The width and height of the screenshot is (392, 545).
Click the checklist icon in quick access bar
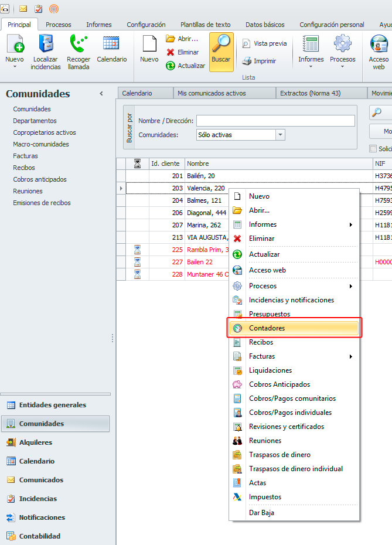click(38, 9)
